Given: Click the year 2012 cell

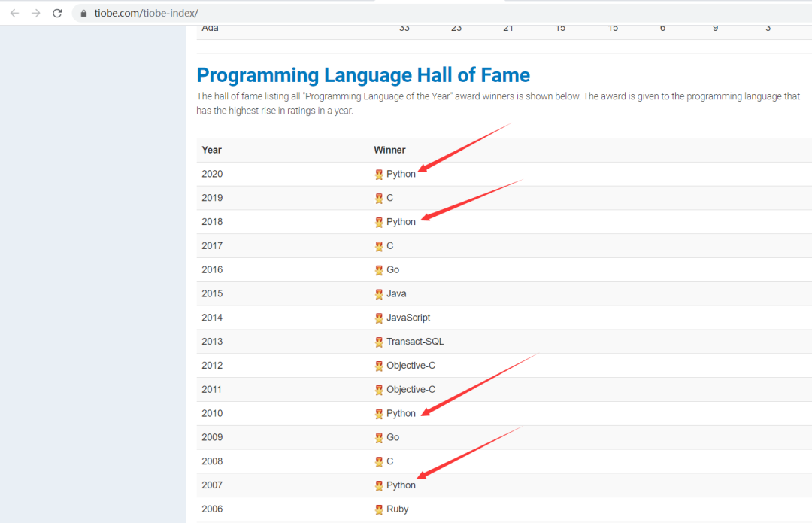Looking at the screenshot, I should point(212,366).
